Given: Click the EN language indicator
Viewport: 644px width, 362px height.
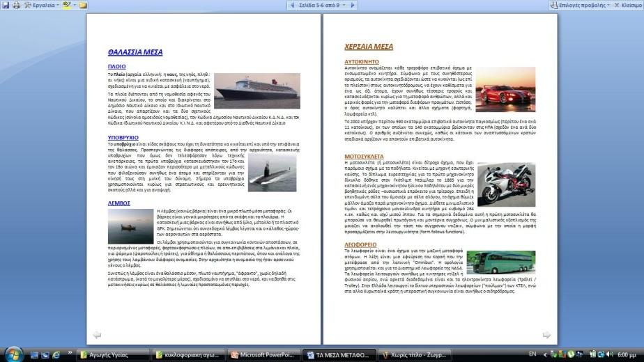Looking at the screenshot, I should pyautogui.click(x=532, y=354).
